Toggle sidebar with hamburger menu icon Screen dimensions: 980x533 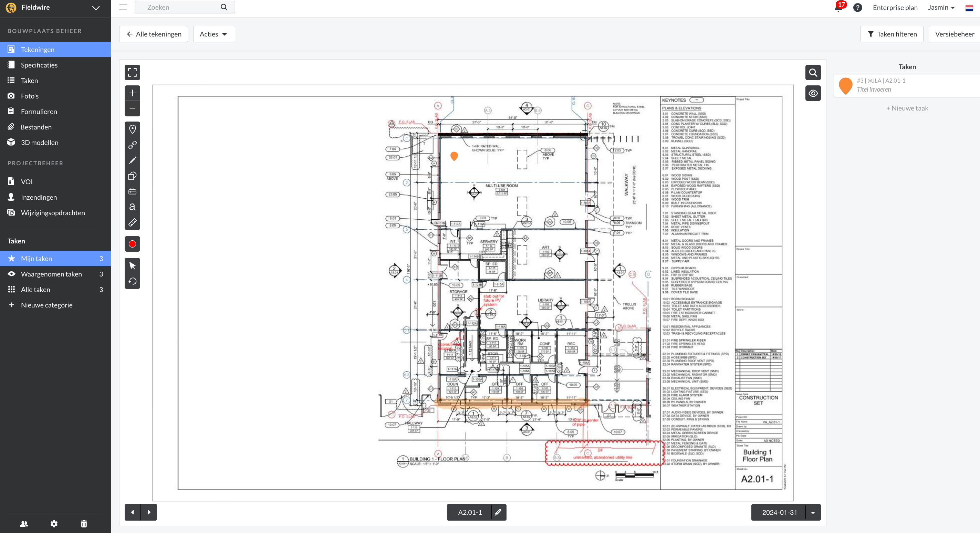(x=123, y=7)
